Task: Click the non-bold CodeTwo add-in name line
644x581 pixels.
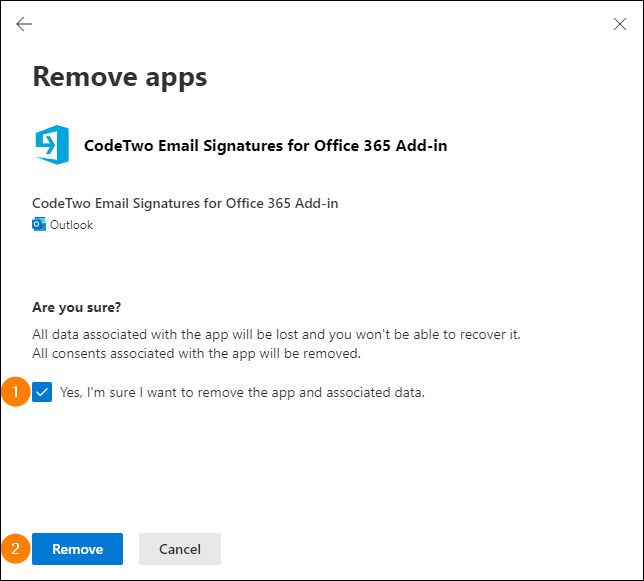Action: point(185,203)
